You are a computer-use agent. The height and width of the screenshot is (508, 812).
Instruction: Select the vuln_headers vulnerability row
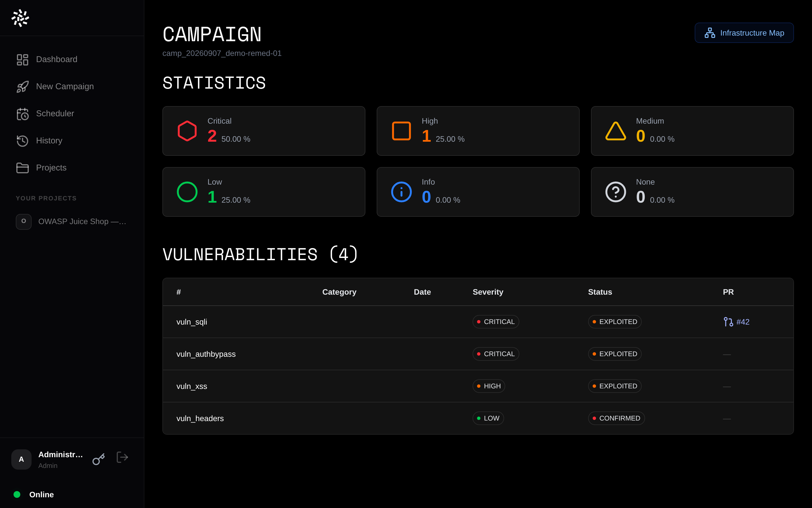pos(478,419)
